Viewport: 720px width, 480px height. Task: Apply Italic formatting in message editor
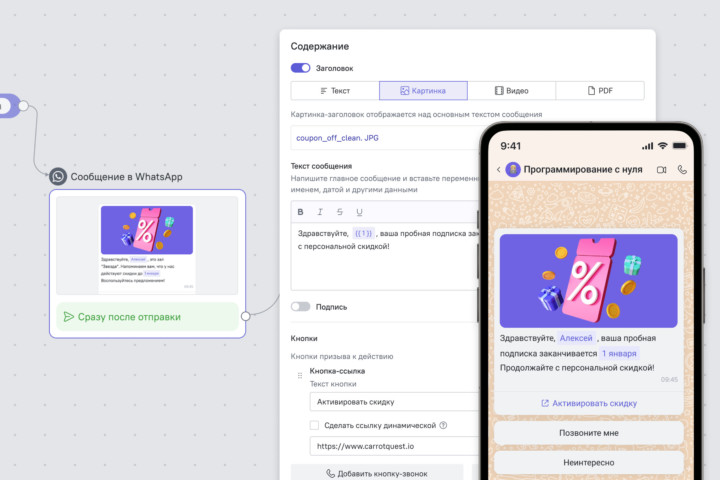(x=320, y=212)
